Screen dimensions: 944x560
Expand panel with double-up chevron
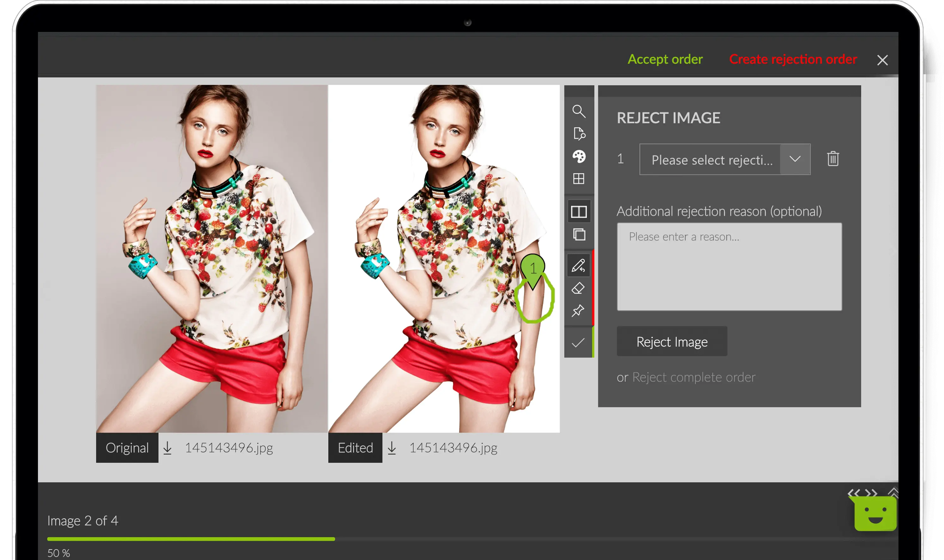point(893,492)
